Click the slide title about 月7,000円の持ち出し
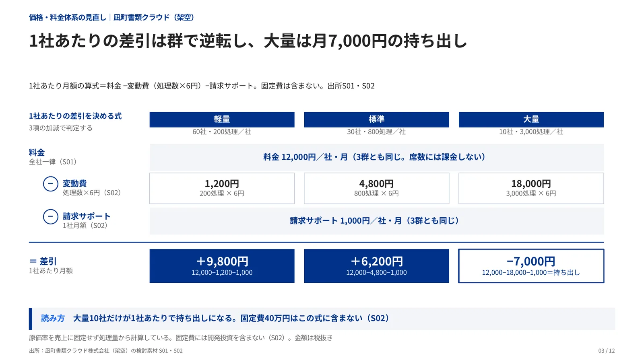 (248, 41)
